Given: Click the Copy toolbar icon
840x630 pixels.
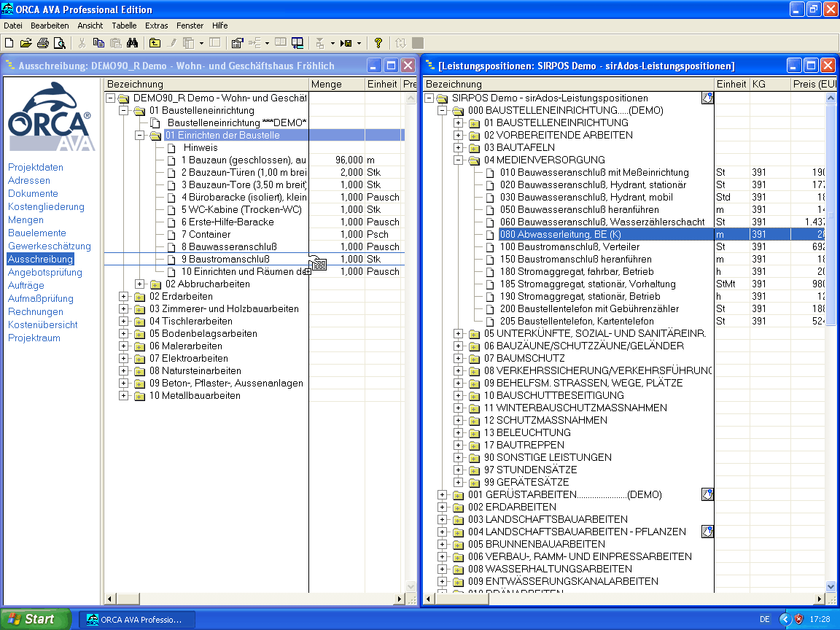Looking at the screenshot, I should [x=98, y=43].
